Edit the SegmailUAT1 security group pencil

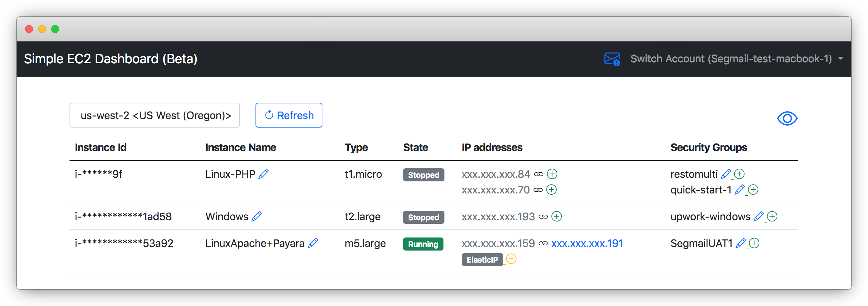coord(740,243)
